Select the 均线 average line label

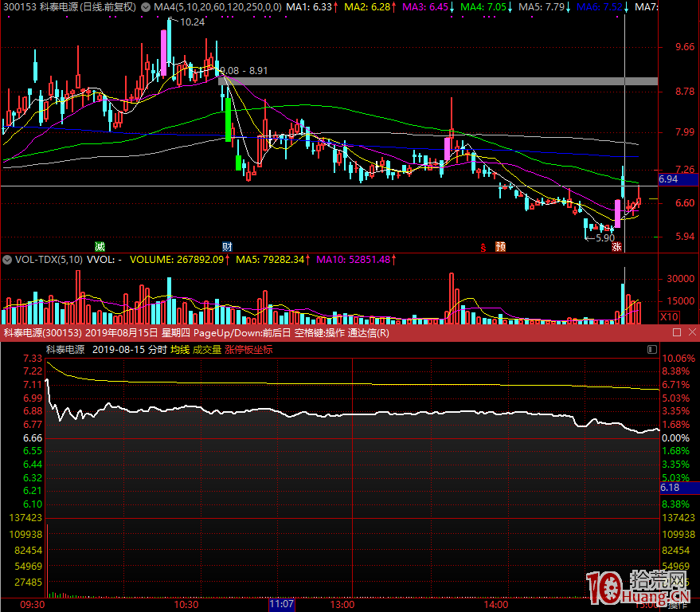point(180,350)
